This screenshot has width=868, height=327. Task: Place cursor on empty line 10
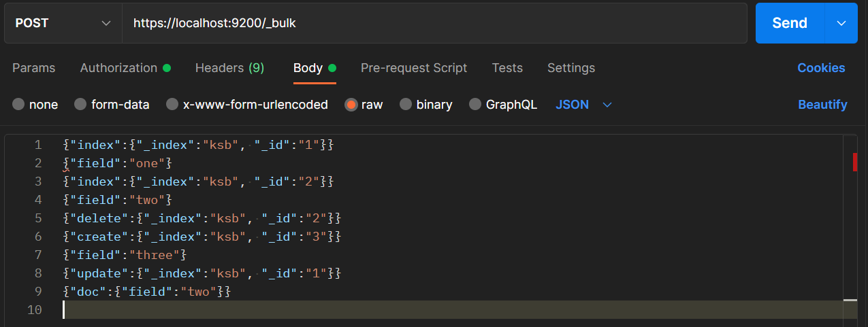click(451, 310)
